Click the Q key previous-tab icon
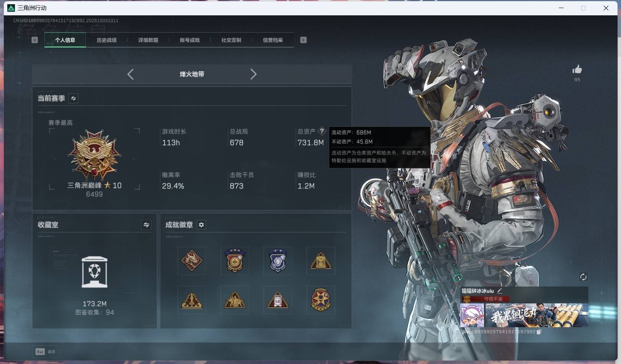The width and height of the screenshot is (621, 364). click(35, 40)
